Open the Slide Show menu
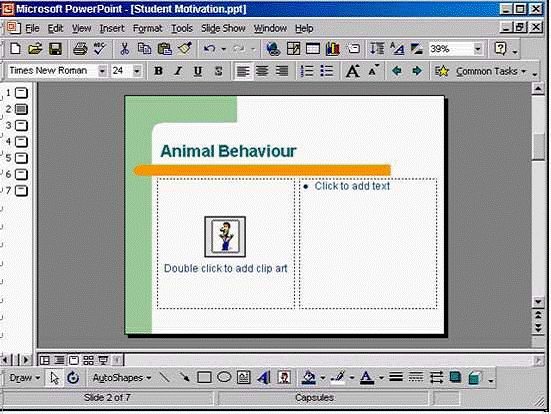 click(223, 28)
